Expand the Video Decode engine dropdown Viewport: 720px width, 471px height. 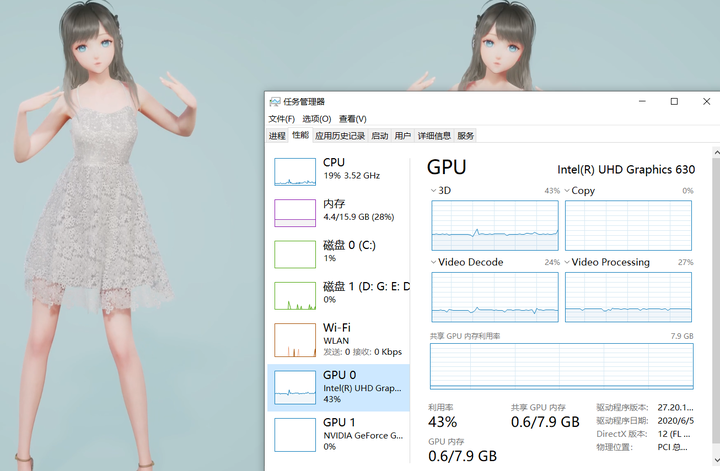coord(433,262)
